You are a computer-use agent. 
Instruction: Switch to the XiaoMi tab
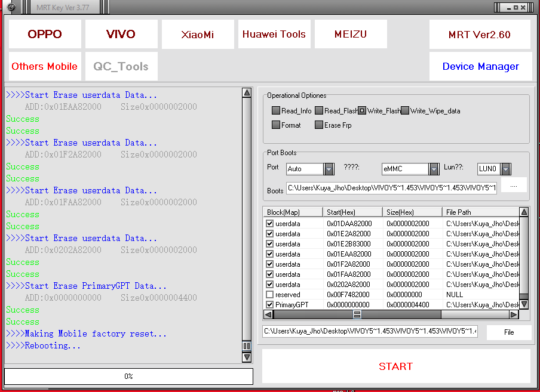198,34
